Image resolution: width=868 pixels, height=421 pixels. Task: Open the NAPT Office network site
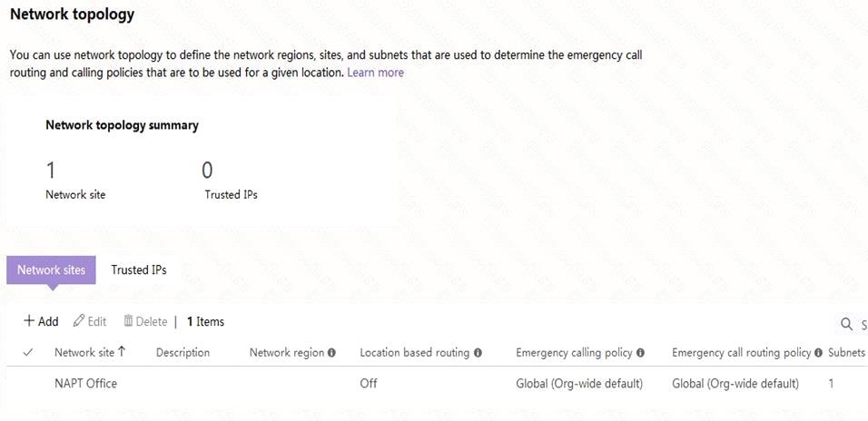(85, 384)
